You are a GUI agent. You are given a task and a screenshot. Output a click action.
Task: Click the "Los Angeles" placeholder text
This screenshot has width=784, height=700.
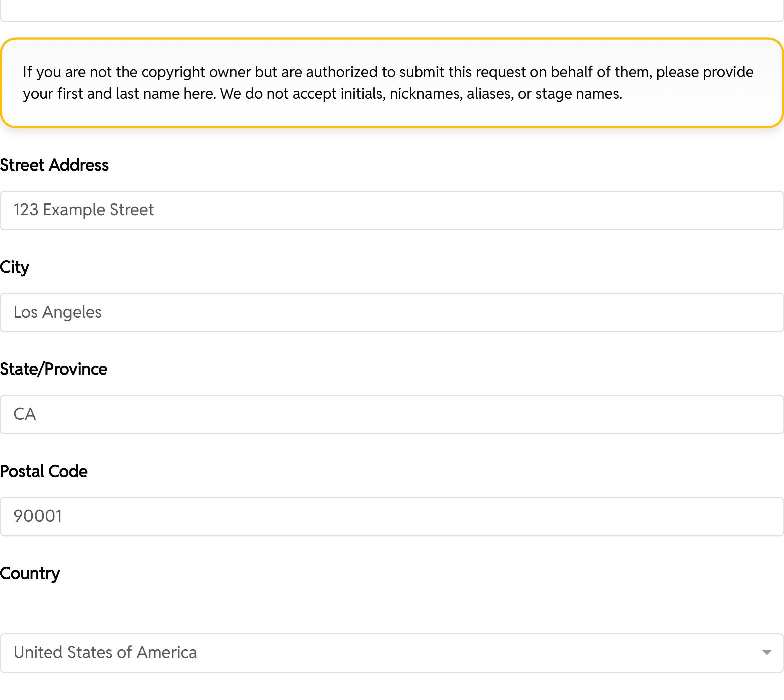tap(58, 312)
